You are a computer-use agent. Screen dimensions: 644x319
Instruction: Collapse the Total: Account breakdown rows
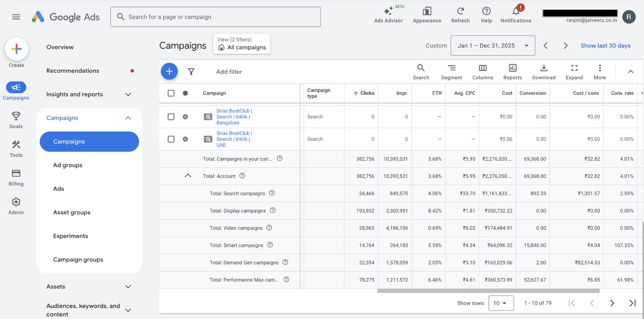pos(188,176)
